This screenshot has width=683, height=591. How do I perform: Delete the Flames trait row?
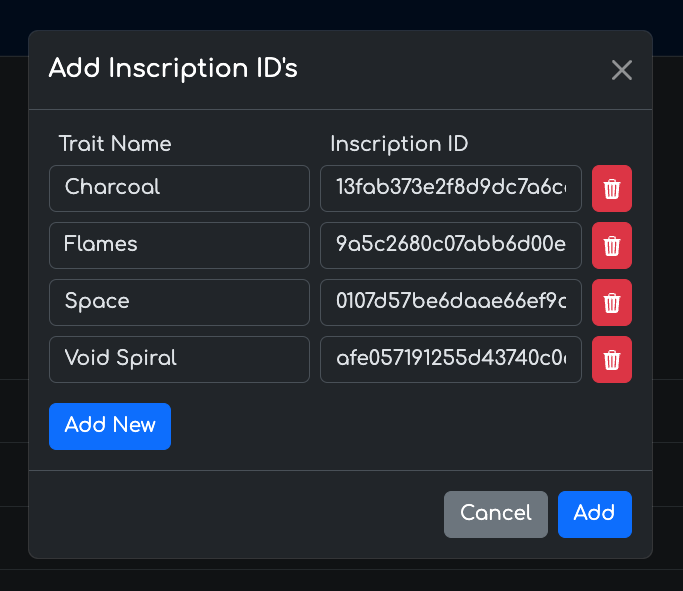coord(611,246)
